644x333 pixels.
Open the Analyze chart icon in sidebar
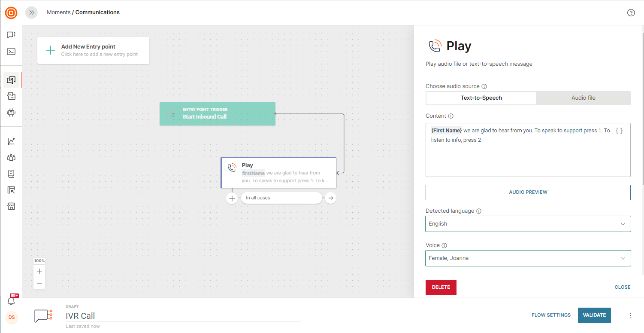point(11,141)
